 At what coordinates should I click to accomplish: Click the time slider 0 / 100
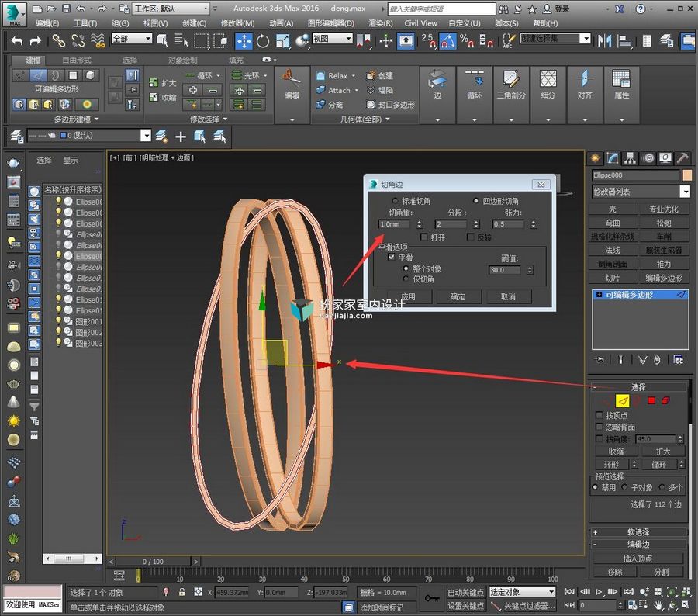point(153,562)
